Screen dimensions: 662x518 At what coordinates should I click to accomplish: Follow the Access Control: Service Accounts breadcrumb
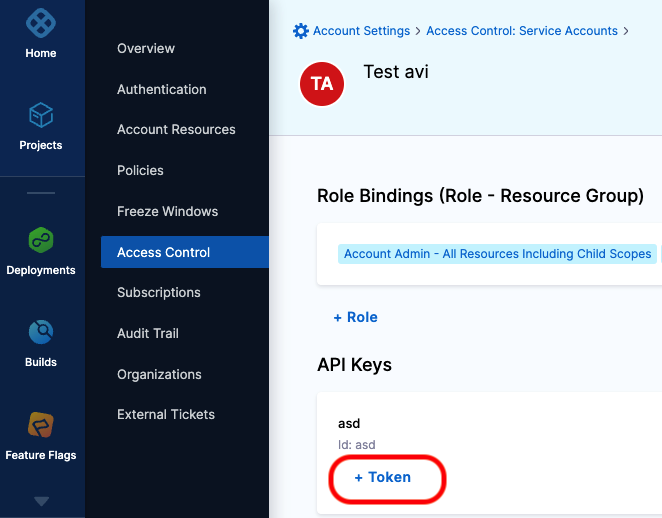[x=522, y=31]
